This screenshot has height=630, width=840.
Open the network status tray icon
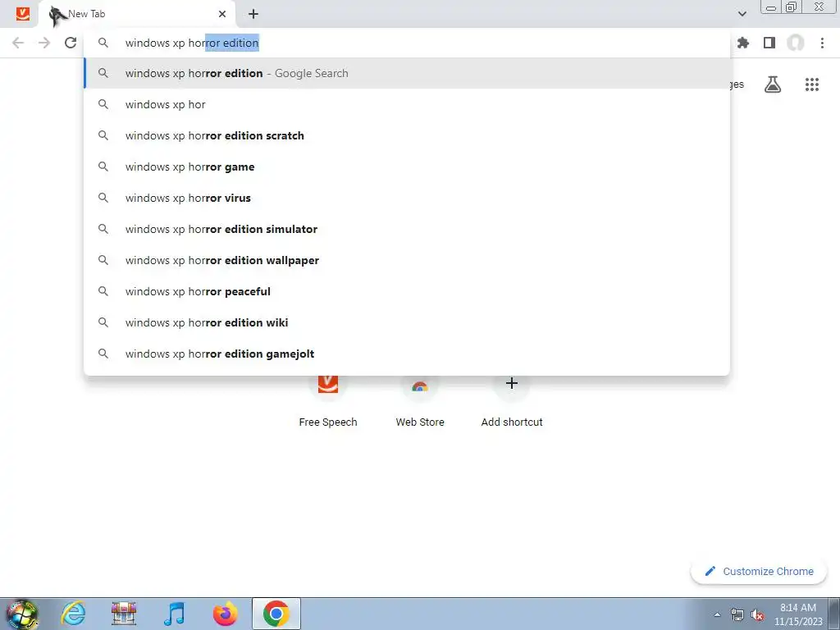pyautogui.click(x=737, y=614)
